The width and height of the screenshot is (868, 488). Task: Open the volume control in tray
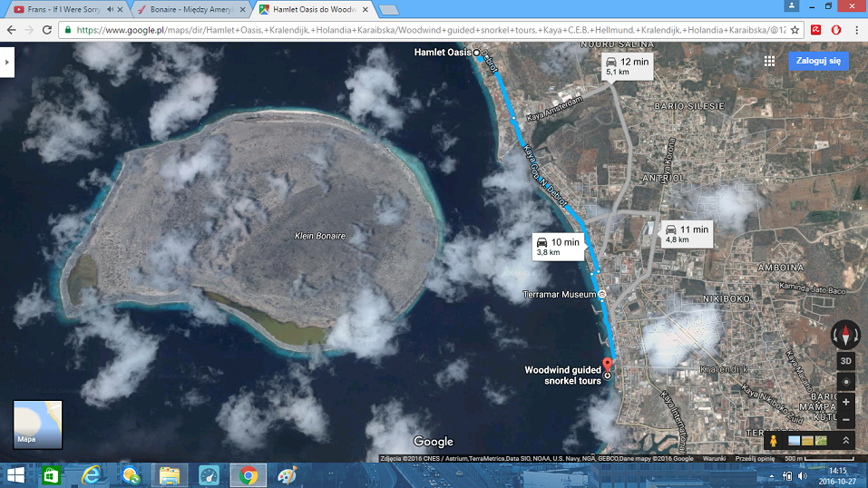(x=803, y=476)
